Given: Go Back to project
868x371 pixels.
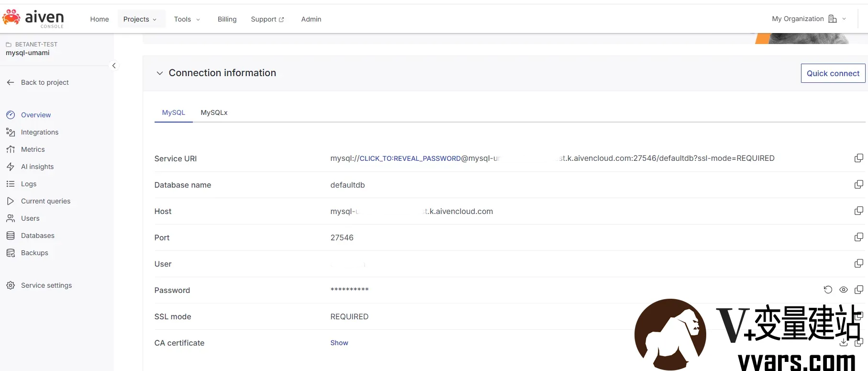Looking at the screenshot, I should pos(38,82).
